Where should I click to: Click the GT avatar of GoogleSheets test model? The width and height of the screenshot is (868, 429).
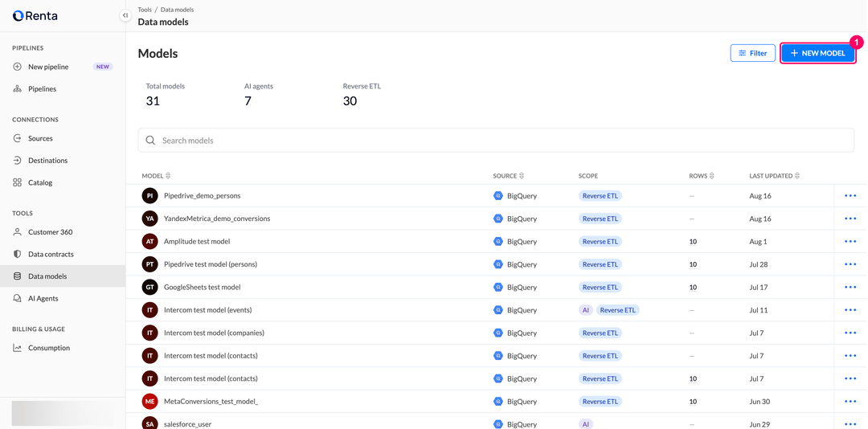(x=150, y=288)
